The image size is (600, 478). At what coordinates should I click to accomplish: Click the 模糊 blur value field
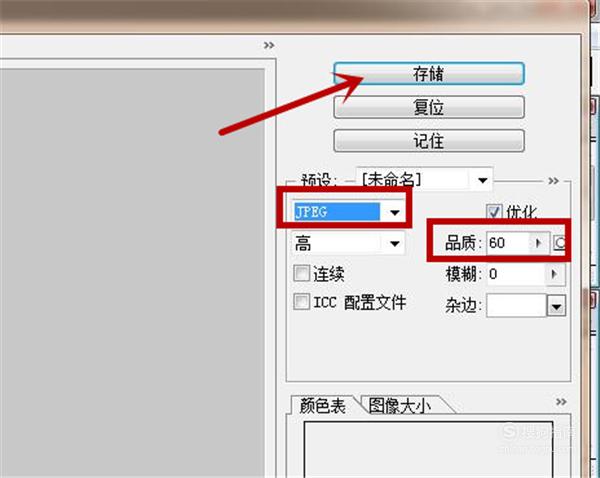pyautogui.click(x=516, y=274)
